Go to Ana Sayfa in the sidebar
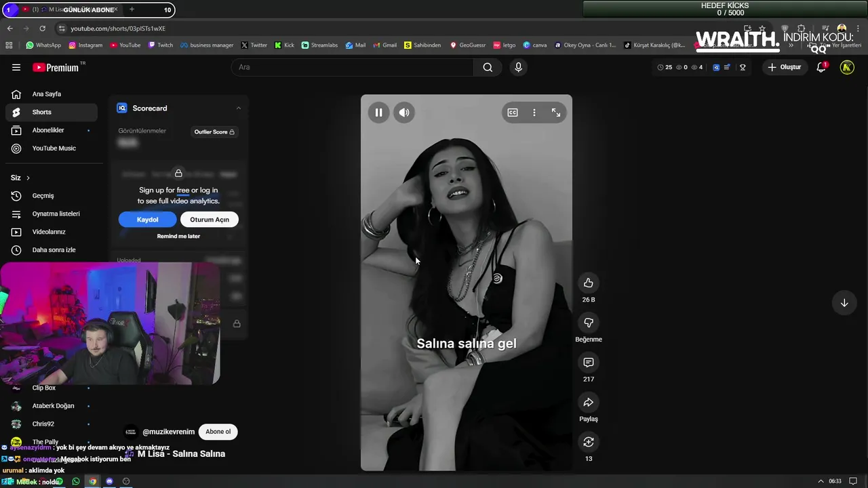 pos(52,94)
